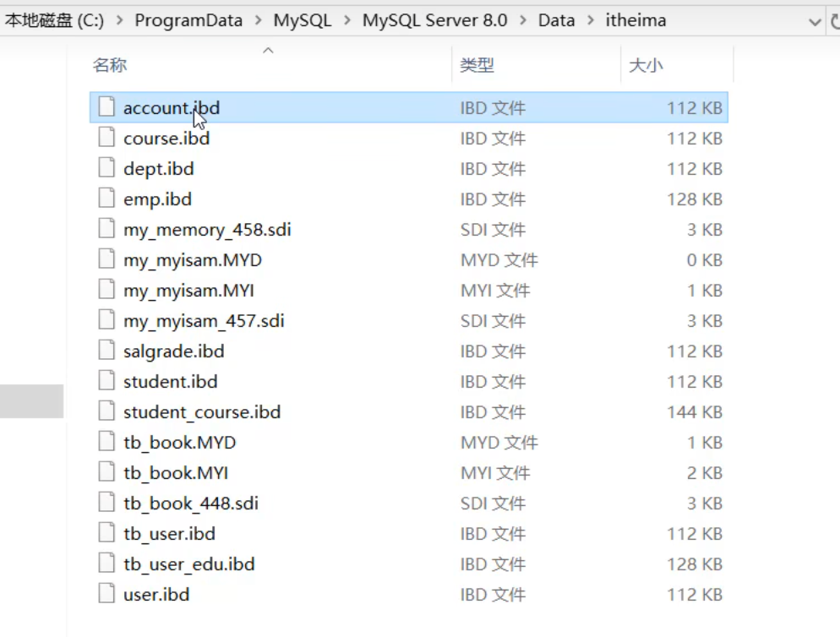840x637 pixels.
Task: Navigate to MySQL Server 8.0 breadcrumb
Action: point(434,21)
